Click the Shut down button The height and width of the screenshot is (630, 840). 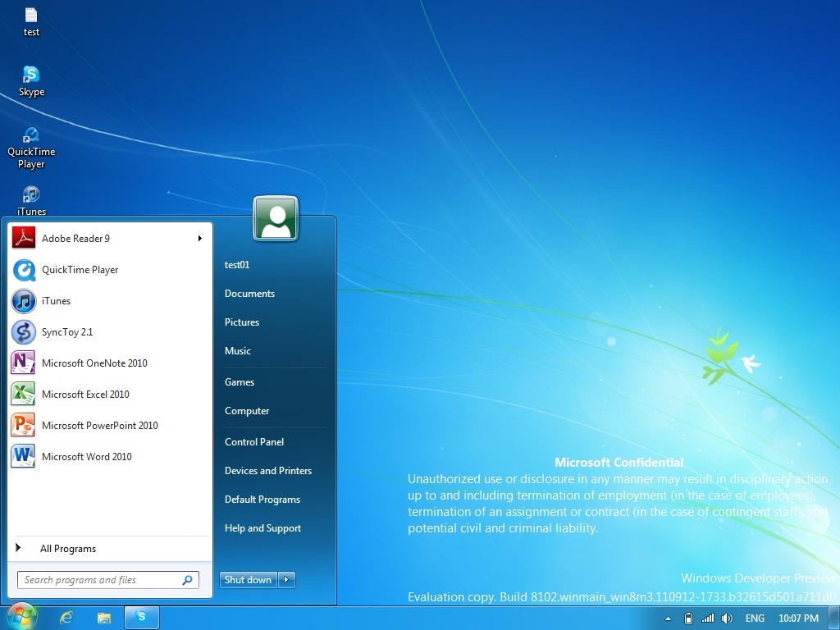coord(248,579)
